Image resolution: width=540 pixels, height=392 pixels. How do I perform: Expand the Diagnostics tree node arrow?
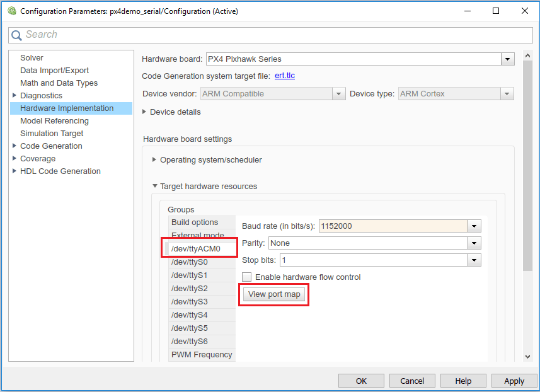[x=14, y=95]
